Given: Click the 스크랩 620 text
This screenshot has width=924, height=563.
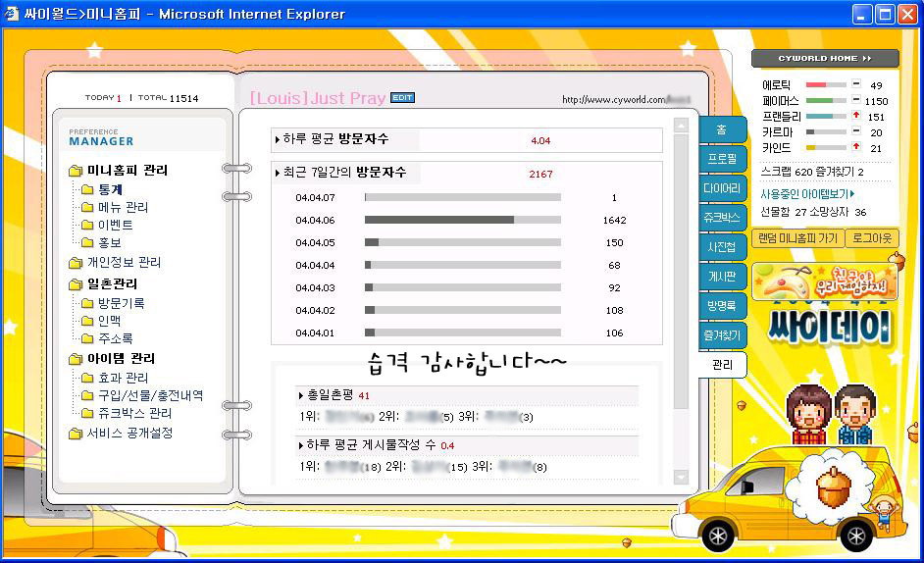Looking at the screenshot, I should (787, 172).
